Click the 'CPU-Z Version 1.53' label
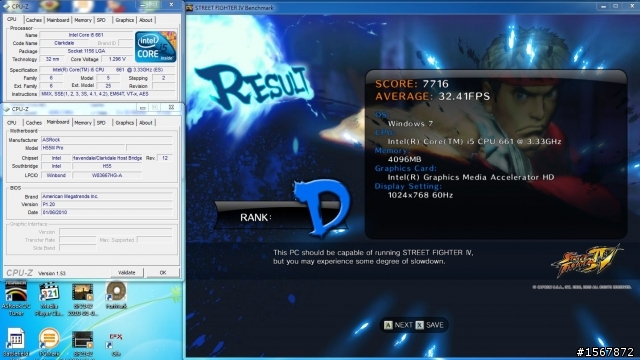 pyautogui.click(x=36, y=273)
